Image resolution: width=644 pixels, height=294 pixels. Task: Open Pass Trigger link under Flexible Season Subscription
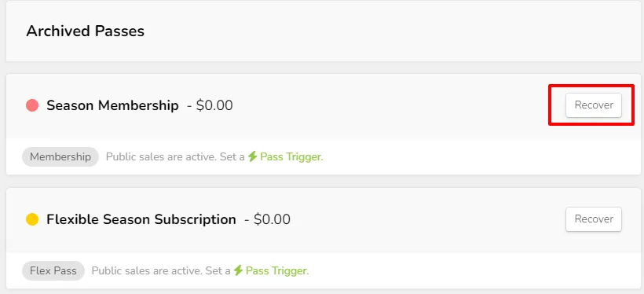point(277,270)
